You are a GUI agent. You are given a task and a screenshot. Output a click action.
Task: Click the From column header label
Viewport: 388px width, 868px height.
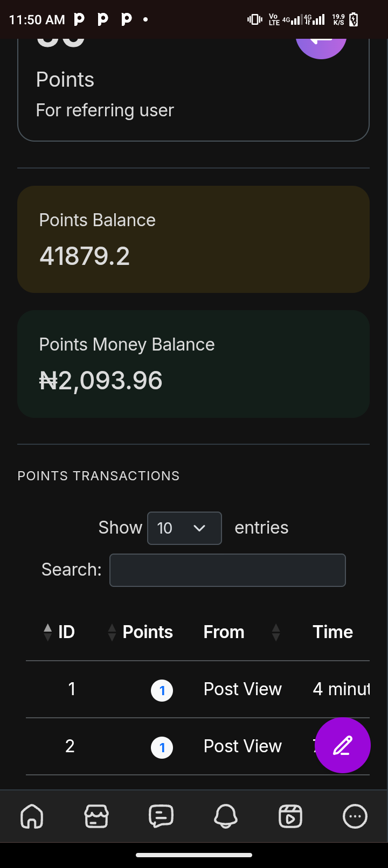click(224, 632)
